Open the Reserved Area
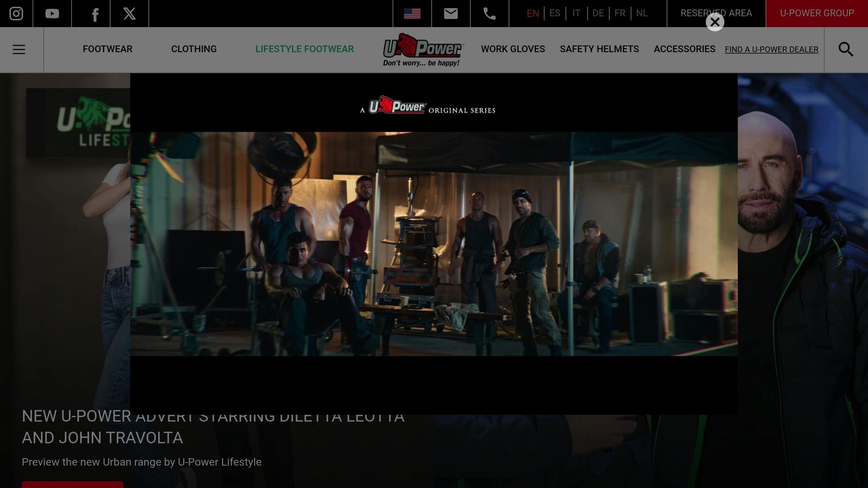868x488 pixels. click(716, 13)
